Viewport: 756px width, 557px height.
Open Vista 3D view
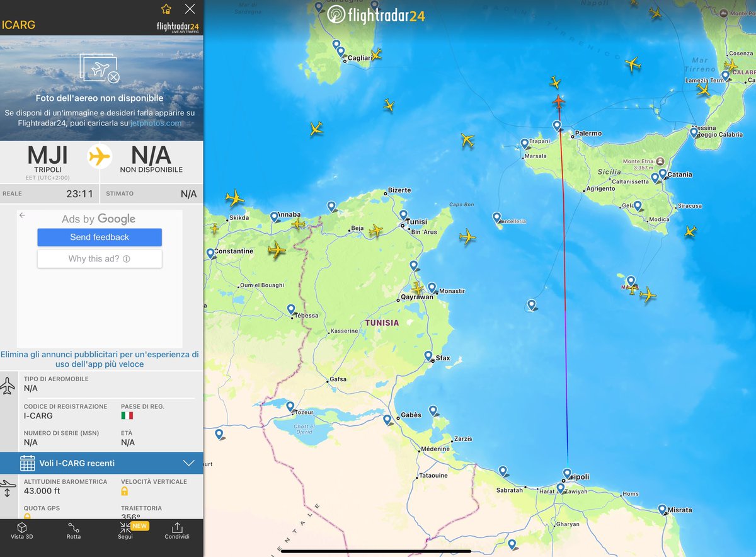21,531
